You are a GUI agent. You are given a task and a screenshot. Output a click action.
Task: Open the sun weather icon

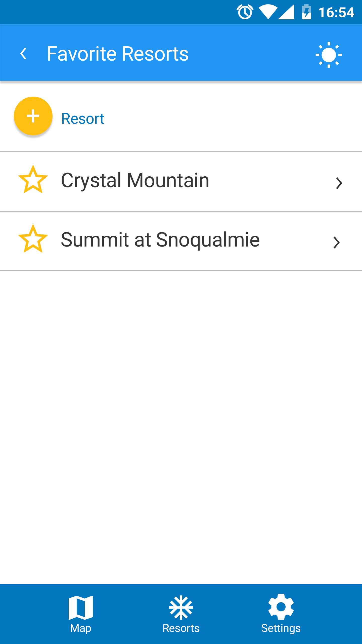click(x=329, y=55)
